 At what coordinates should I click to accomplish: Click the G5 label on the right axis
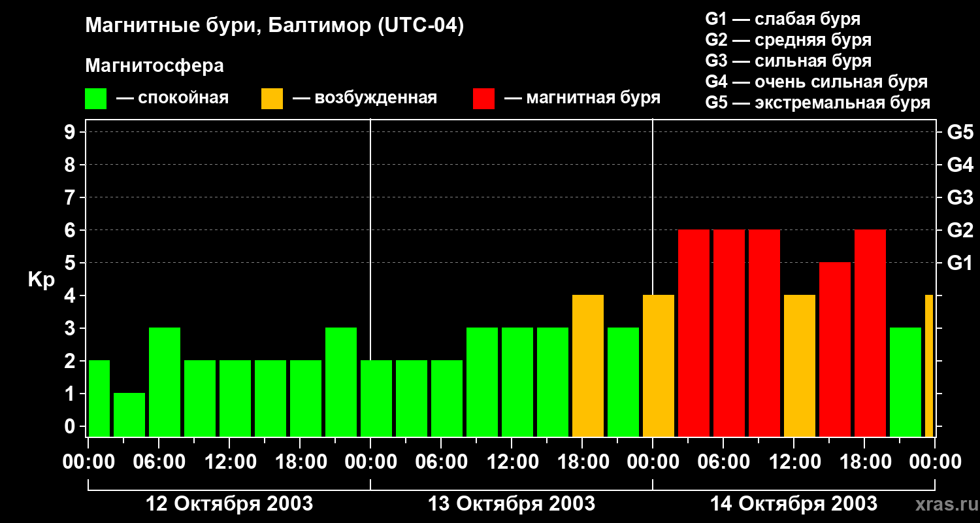960,132
